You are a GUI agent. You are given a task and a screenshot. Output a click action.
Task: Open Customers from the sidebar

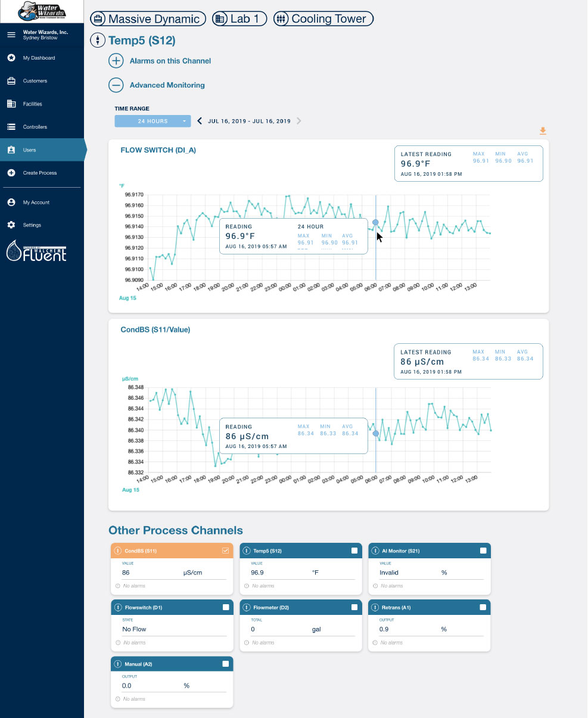[x=11, y=80]
